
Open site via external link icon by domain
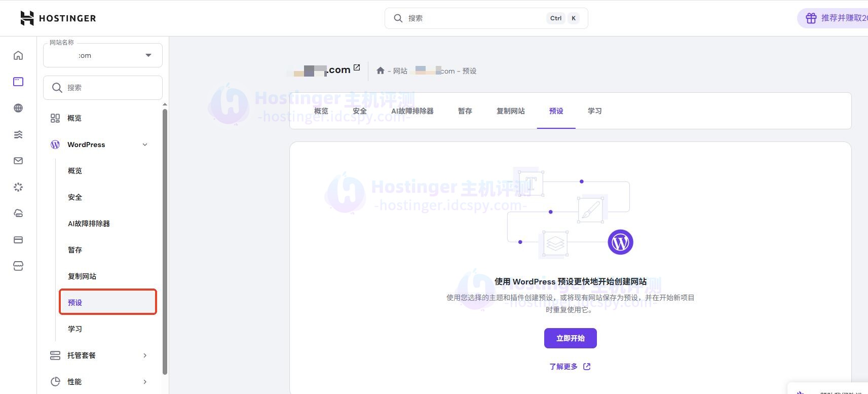pos(357,67)
